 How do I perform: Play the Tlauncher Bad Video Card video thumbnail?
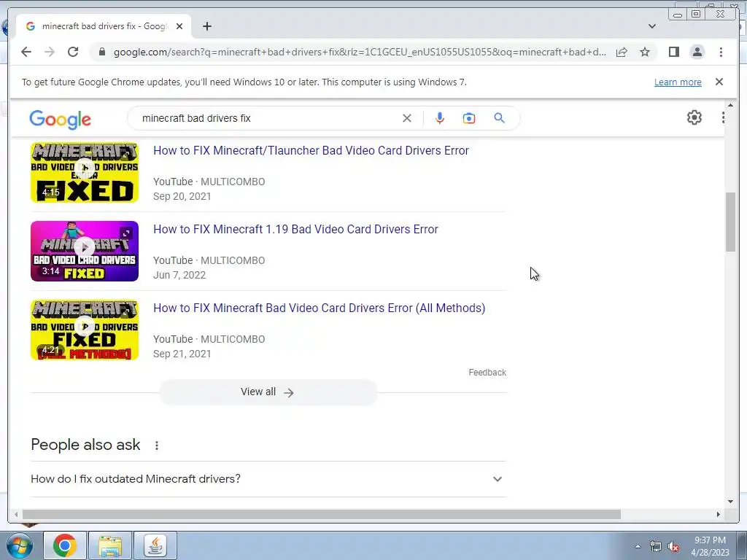85,172
